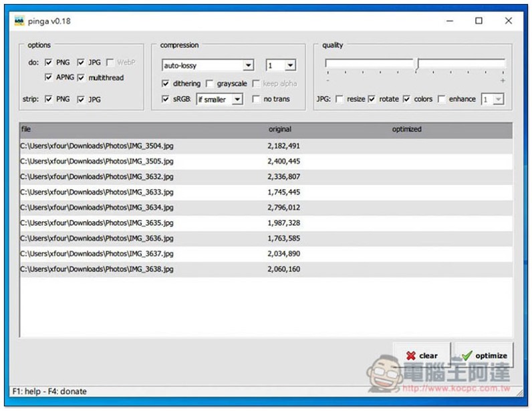The width and height of the screenshot is (532, 411).
Task: Close the pinga window
Action: pyautogui.click(x=508, y=21)
